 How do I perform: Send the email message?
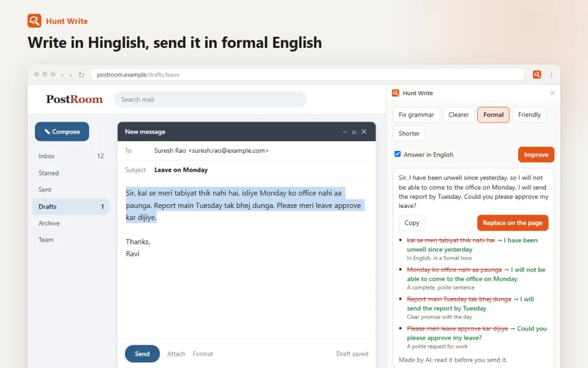click(x=142, y=354)
